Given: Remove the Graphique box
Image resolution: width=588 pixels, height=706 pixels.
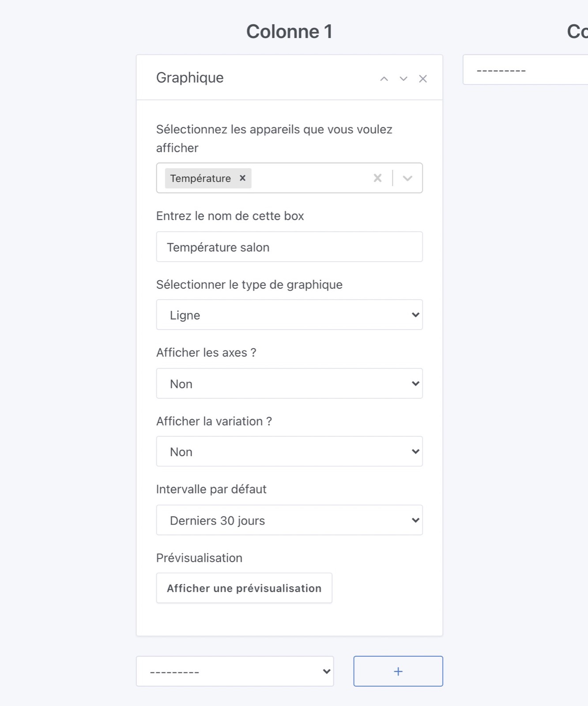Looking at the screenshot, I should (423, 79).
